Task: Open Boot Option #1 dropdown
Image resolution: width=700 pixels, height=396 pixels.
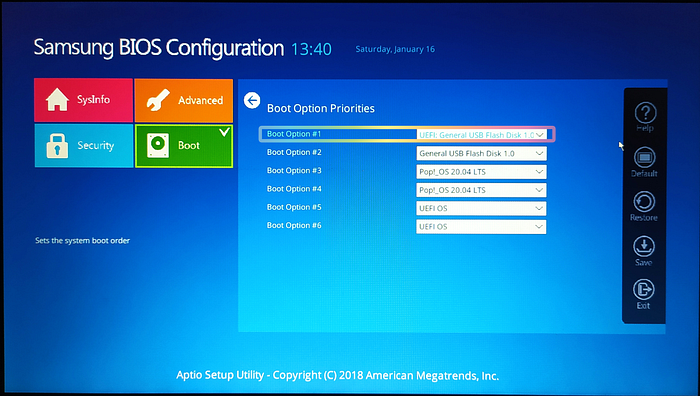Action: coord(482,135)
